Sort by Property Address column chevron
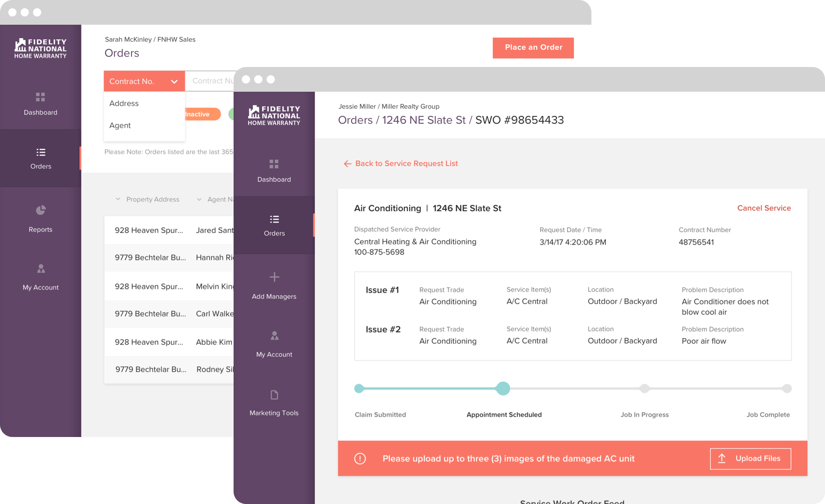Image resolution: width=825 pixels, height=504 pixels. click(118, 199)
